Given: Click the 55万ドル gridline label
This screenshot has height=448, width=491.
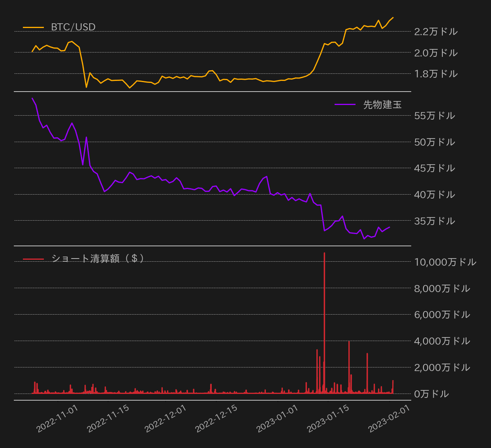Looking at the screenshot, I should (x=435, y=116).
